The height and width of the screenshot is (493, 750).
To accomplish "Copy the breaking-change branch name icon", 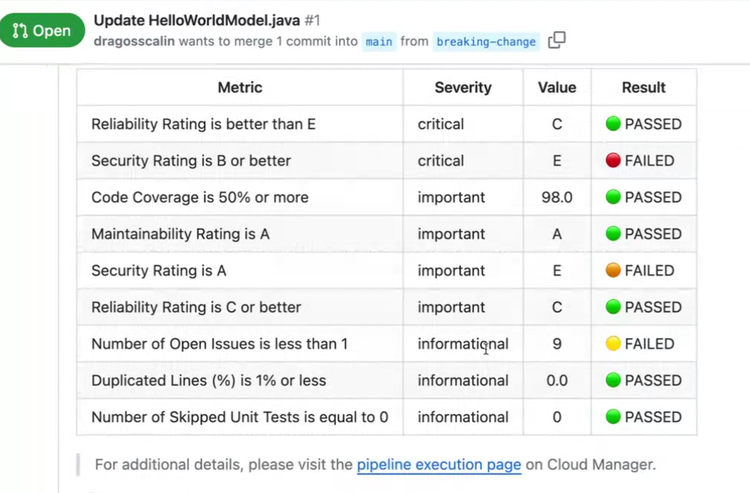I will tap(557, 41).
